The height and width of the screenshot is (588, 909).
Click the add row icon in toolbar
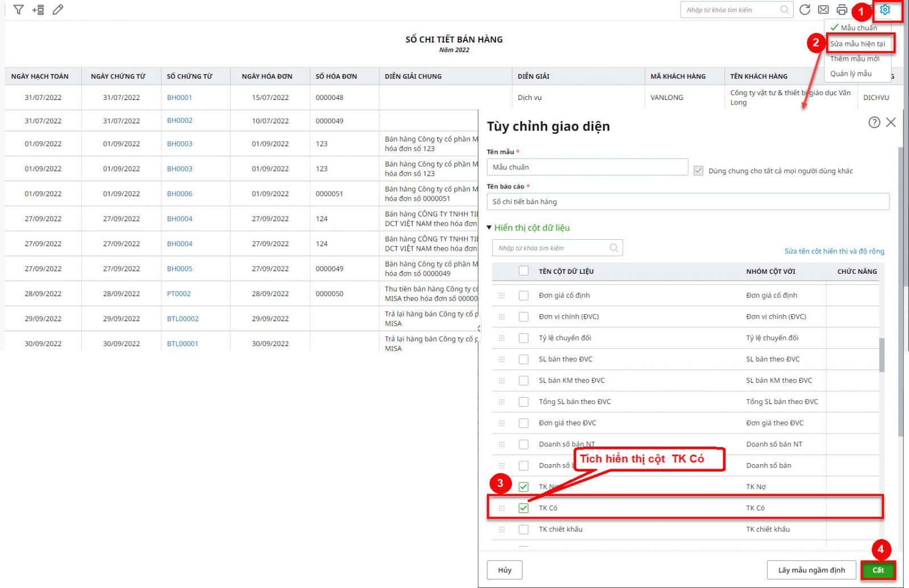38,10
